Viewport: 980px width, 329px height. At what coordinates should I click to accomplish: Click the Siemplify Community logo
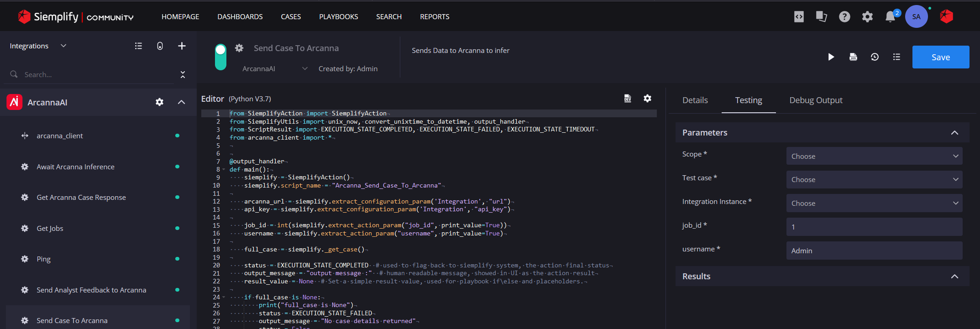pos(76,17)
